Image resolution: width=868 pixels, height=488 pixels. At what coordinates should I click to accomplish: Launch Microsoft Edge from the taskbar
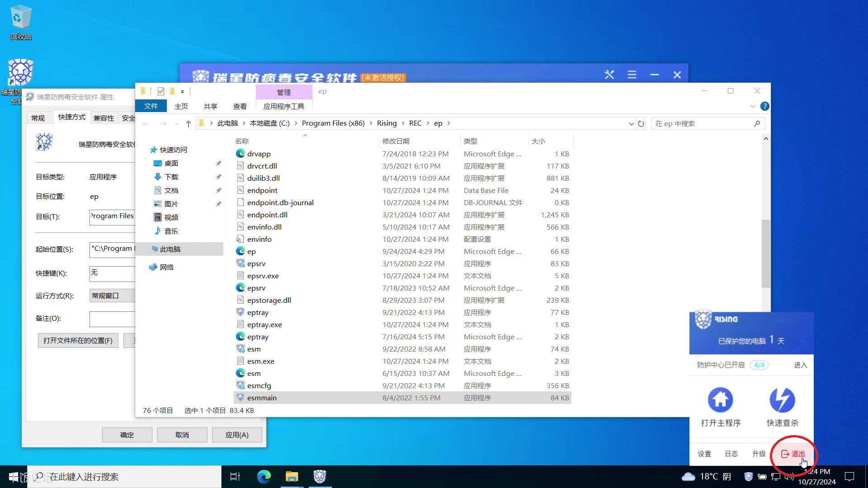(x=264, y=476)
